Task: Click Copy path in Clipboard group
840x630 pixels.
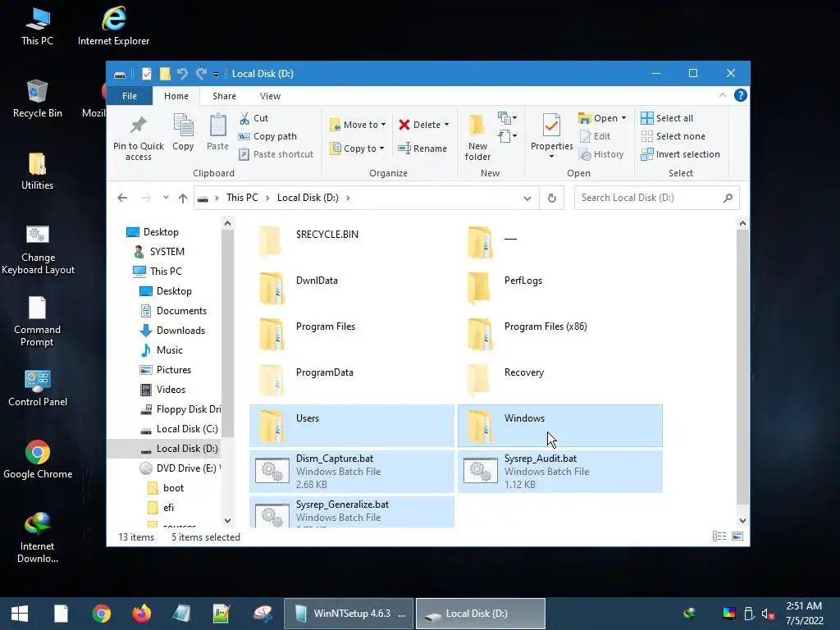Action: point(267,136)
